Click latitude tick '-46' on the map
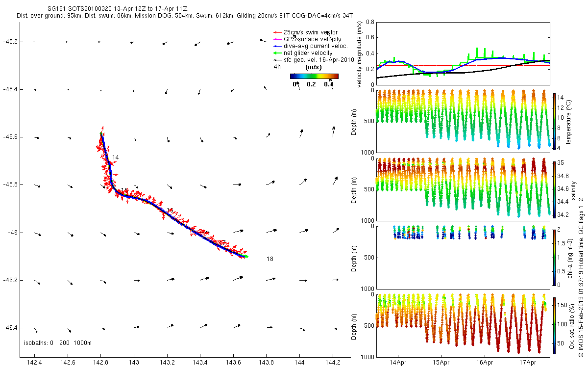 (x=13, y=232)
